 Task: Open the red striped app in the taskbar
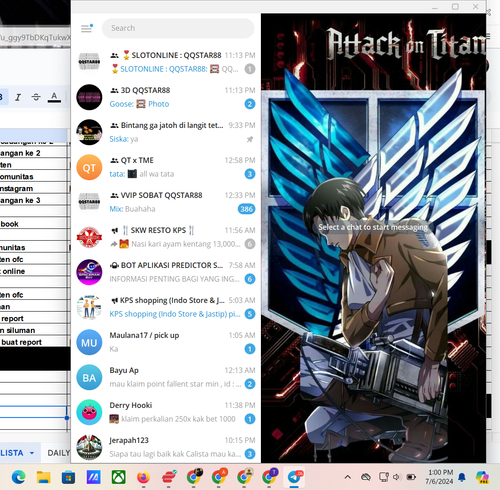pyautogui.click(x=169, y=478)
